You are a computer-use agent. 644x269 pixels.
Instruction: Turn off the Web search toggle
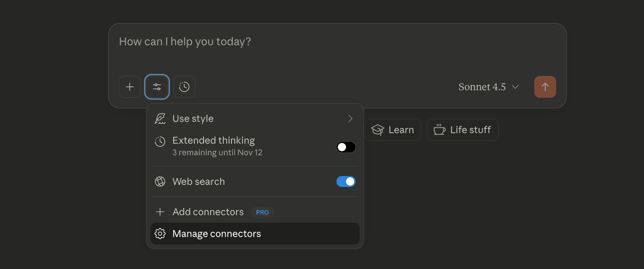click(x=346, y=181)
